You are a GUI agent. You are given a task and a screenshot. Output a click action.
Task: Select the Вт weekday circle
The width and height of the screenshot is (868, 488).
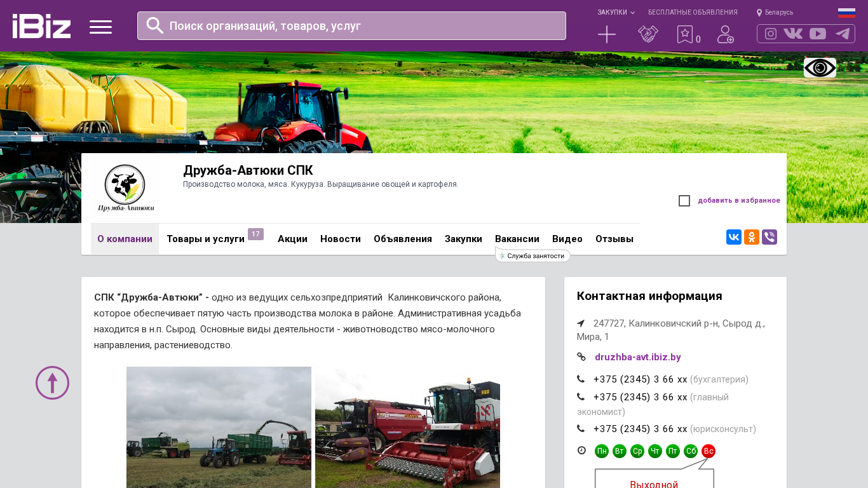(x=620, y=451)
